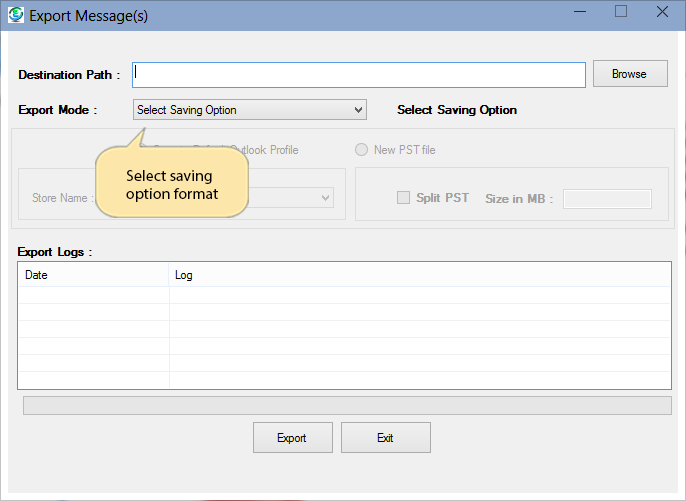Viewport: 686px width, 501px height.
Task: Click the 'Select saving option format' tooltip
Action: [x=172, y=185]
